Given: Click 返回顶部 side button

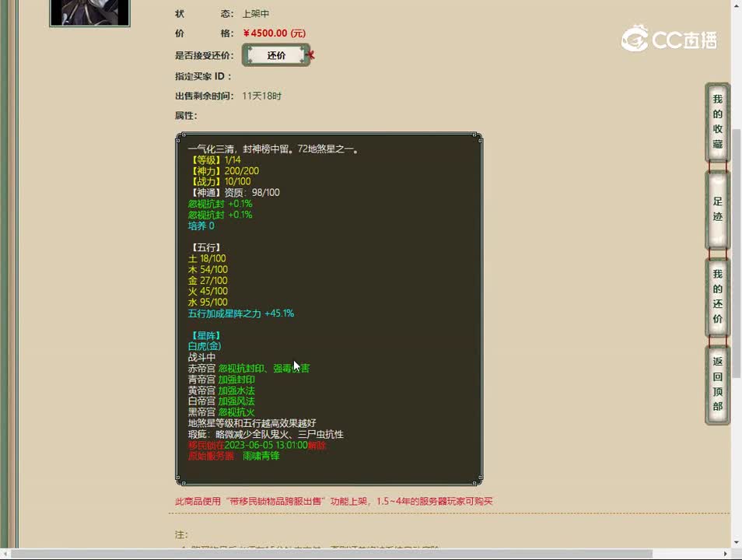Looking at the screenshot, I should [x=717, y=384].
